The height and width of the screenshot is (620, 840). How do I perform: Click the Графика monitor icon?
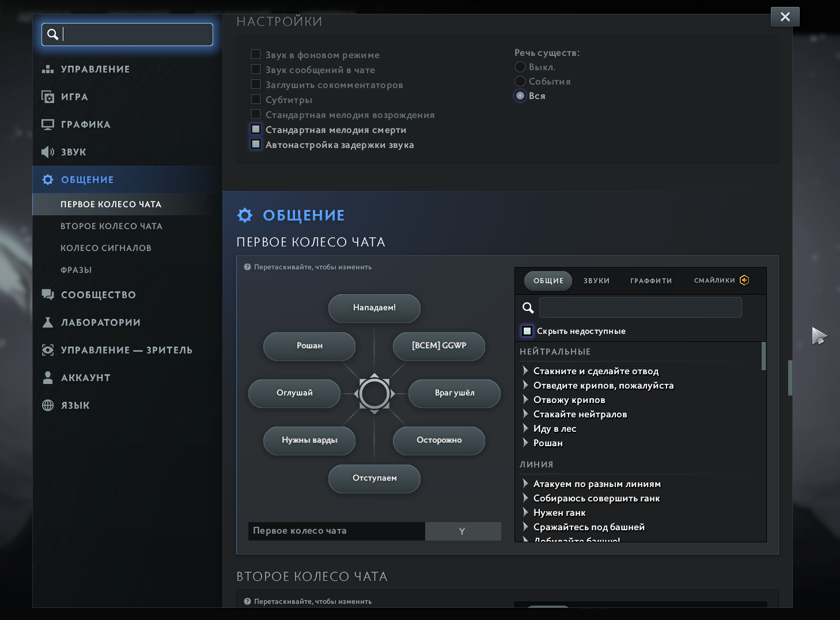pos(48,124)
